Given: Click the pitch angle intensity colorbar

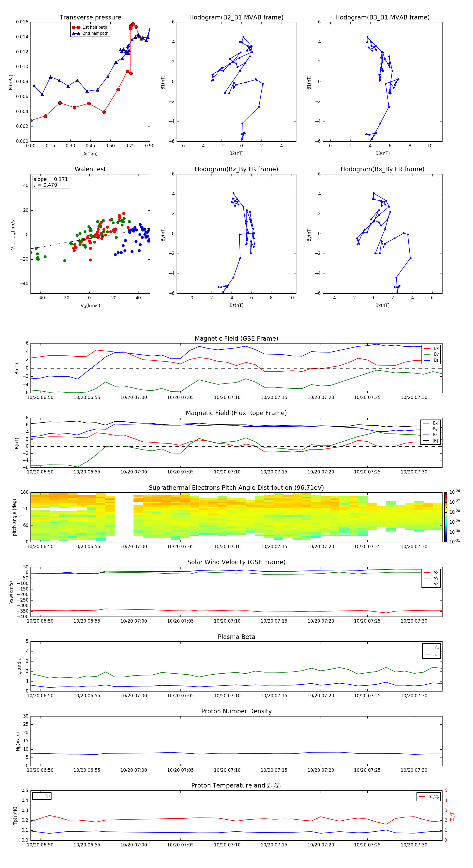Looking at the screenshot, I should [445, 517].
